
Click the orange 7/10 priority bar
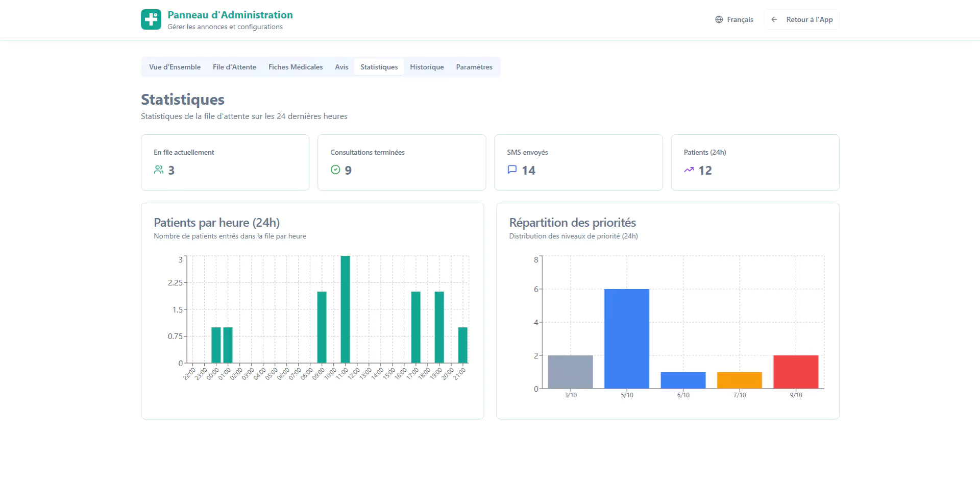[x=739, y=380]
